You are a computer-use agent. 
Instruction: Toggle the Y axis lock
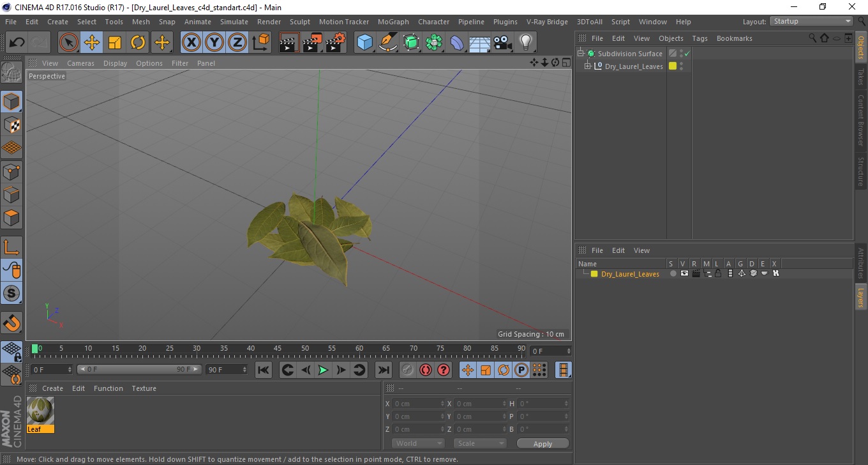(214, 43)
